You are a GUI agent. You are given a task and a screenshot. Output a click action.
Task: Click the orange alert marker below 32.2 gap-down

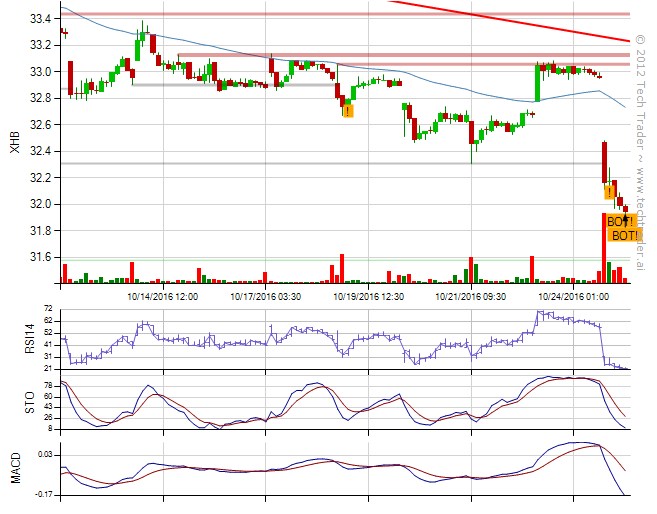coord(609,191)
